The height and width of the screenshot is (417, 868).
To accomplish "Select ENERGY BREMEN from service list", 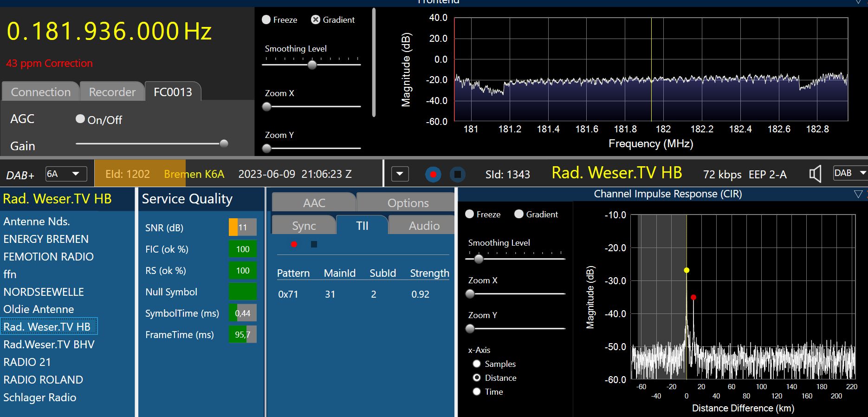I will [x=46, y=239].
